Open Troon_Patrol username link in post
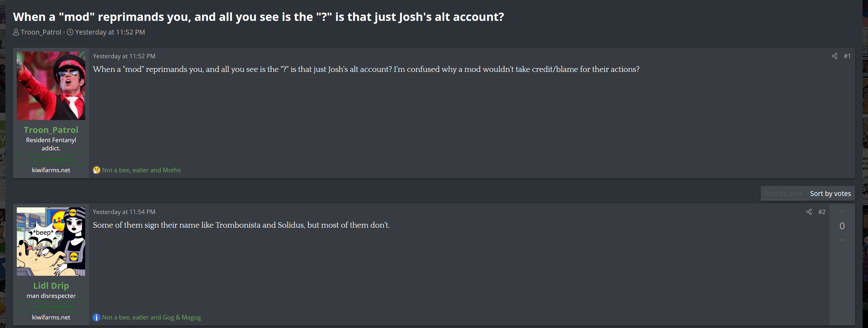Screen dimensions: 868x328 pos(51,130)
